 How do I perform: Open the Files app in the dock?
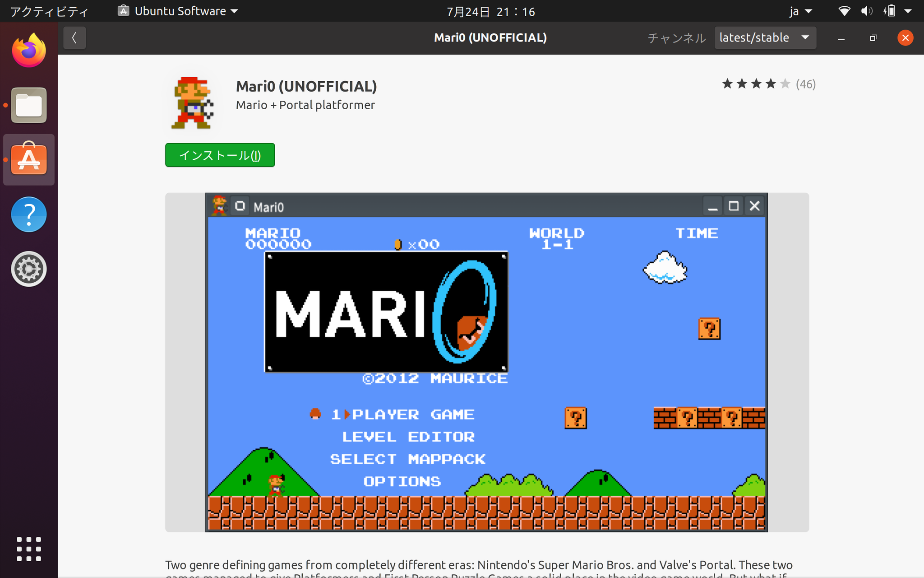click(29, 105)
